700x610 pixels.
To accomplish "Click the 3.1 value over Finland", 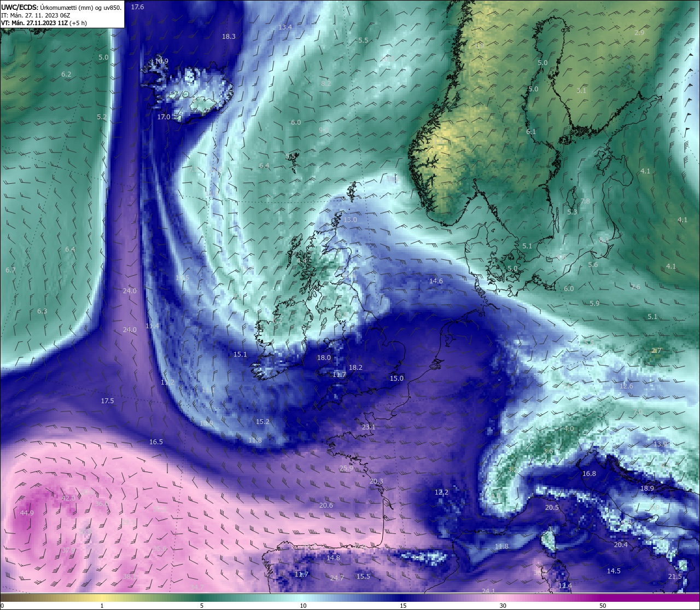I will pyautogui.click(x=581, y=91).
